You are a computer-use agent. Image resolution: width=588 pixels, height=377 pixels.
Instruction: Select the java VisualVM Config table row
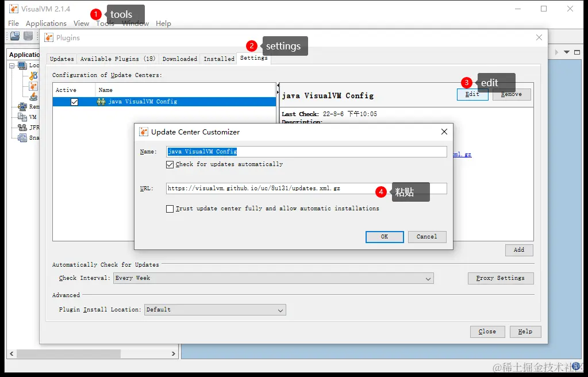pos(164,102)
